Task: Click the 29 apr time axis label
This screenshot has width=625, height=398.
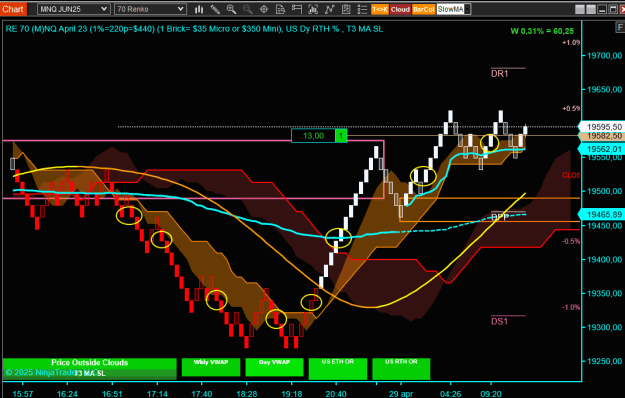Action: [x=401, y=394]
